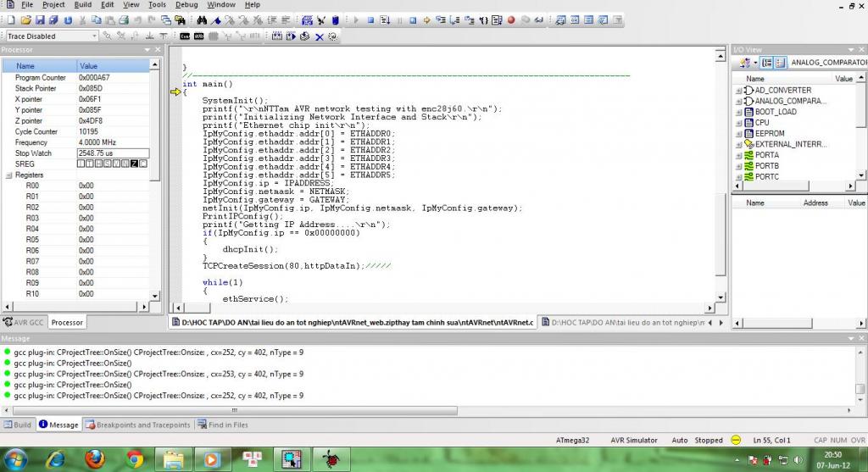Open the Breakpoints and Tracepoints tab
The image size is (868, 472).
[138, 425]
